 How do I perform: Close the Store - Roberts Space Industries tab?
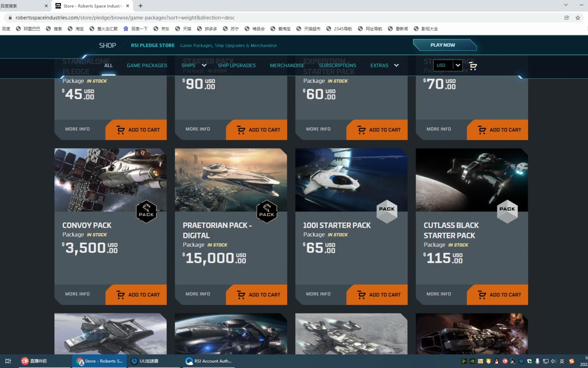[x=128, y=6]
